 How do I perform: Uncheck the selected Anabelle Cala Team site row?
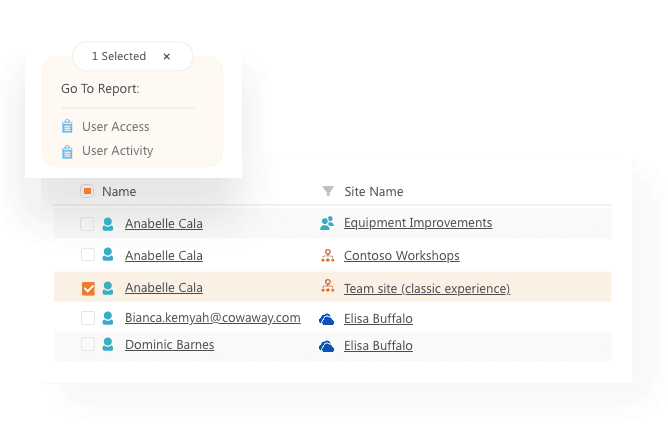click(88, 288)
